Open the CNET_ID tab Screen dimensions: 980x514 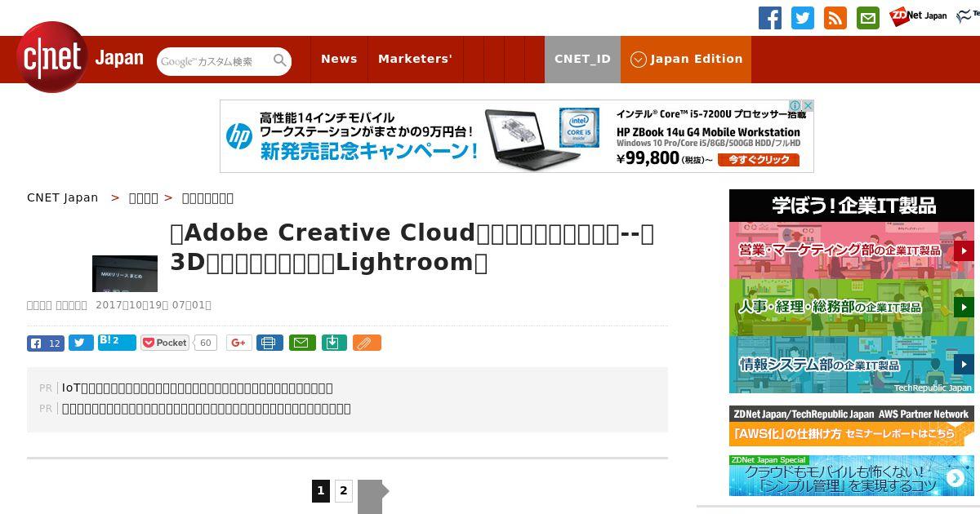pyautogui.click(x=582, y=59)
